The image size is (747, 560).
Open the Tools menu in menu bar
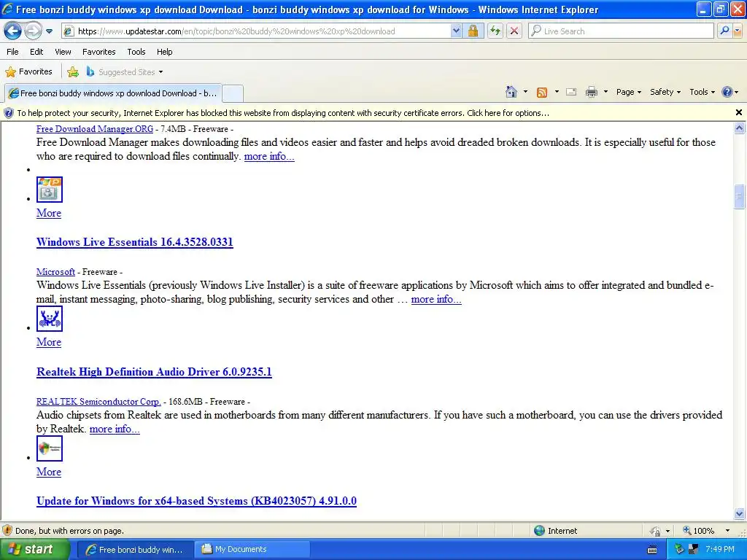coord(136,52)
